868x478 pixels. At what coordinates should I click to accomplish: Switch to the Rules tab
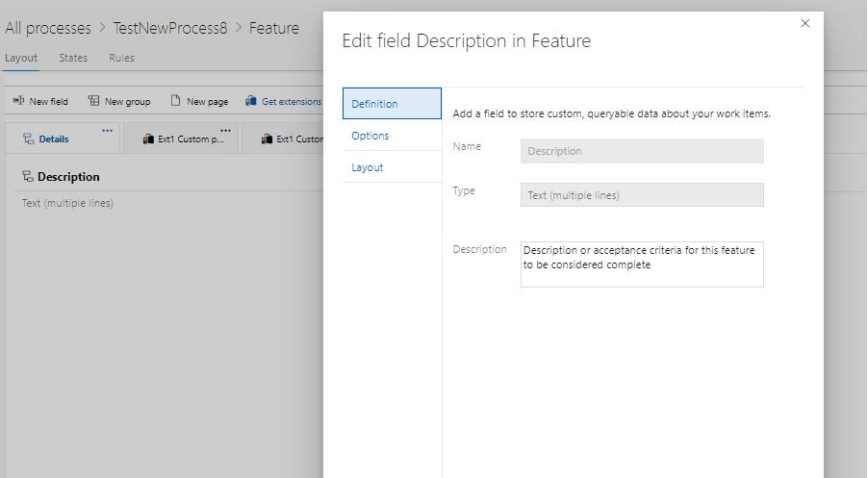coord(121,58)
